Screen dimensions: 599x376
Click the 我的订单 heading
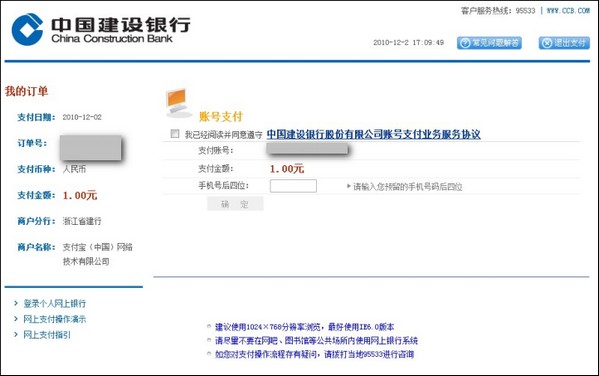coord(26,91)
